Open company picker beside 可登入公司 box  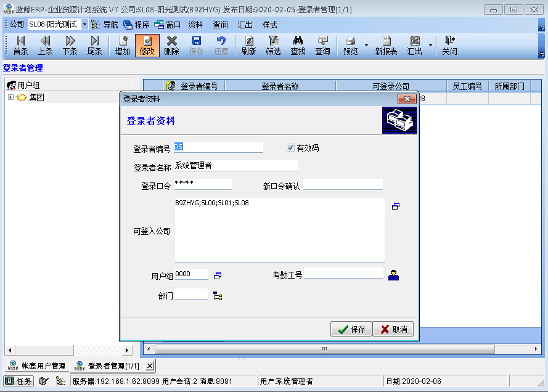pyautogui.click(x=396, y=206)
